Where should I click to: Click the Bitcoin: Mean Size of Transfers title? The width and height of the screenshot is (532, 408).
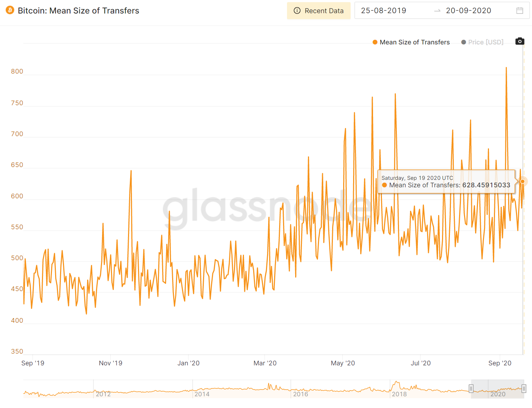click(x=78, y=11)
